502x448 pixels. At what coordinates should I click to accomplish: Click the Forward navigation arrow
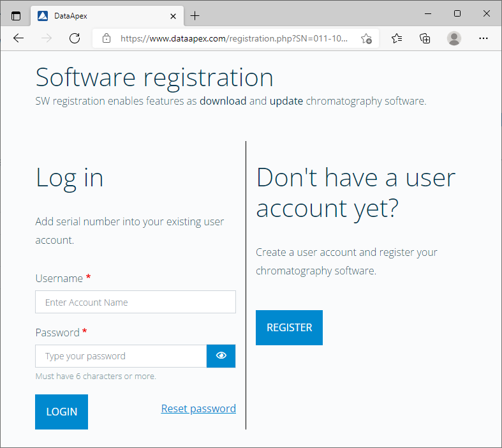(x=47, y=38)
